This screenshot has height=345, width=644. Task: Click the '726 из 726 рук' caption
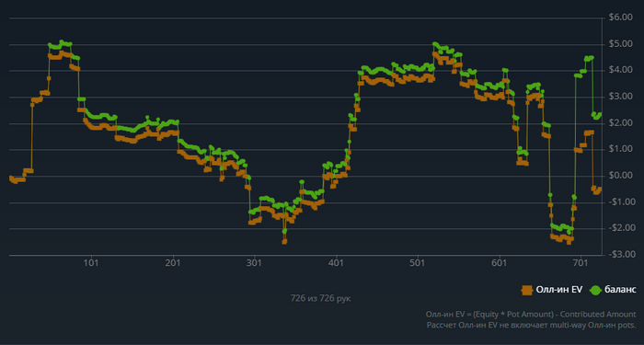321,298
